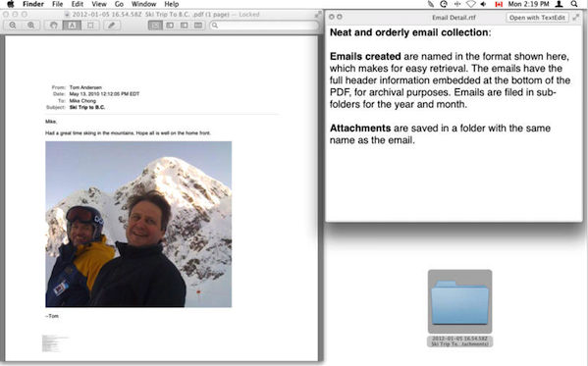Open the Annotate pencil tool

point(112,26)
